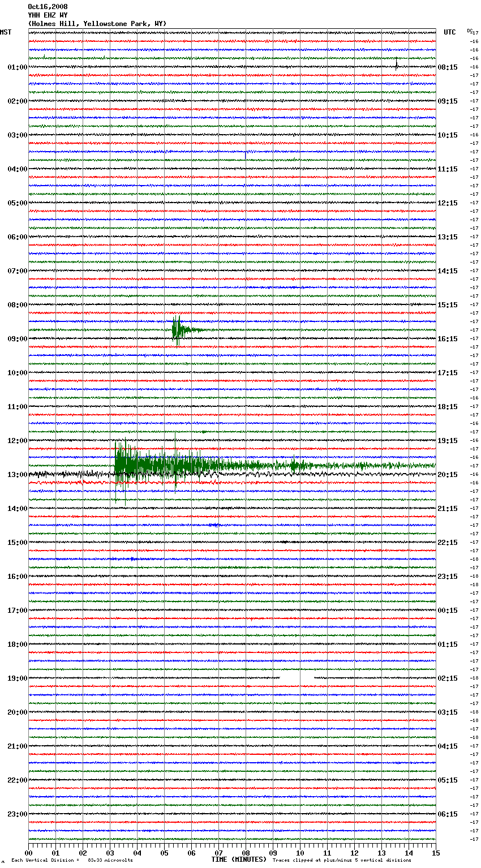Click the 06:15 UTC time label
Image resolution: width=481 pixels, height=868 pixels.
(448, 814)
